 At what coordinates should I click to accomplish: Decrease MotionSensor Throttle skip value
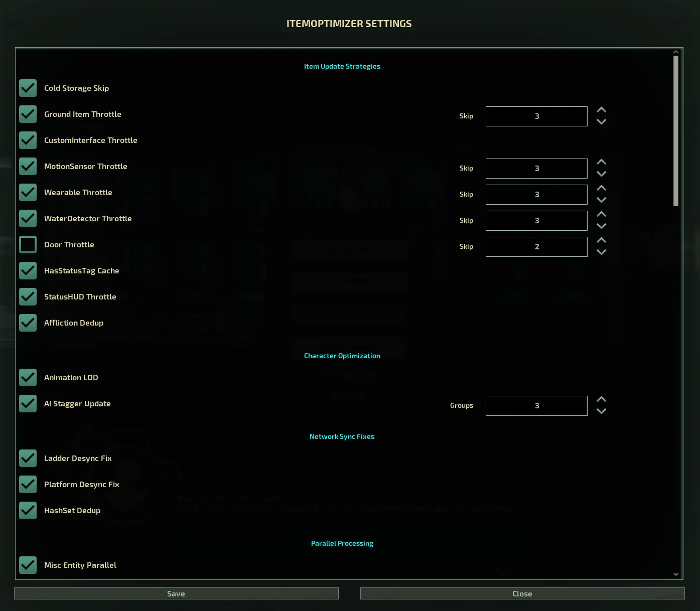[601, 174]
